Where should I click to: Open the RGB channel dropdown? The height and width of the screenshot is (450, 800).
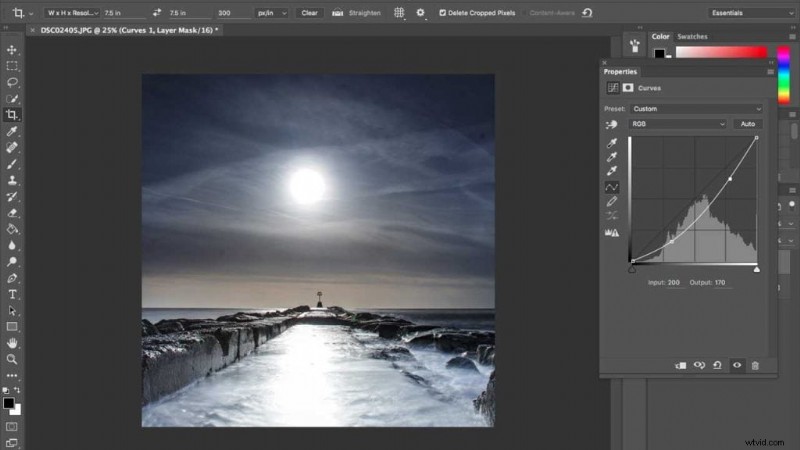tap(678, 124)
